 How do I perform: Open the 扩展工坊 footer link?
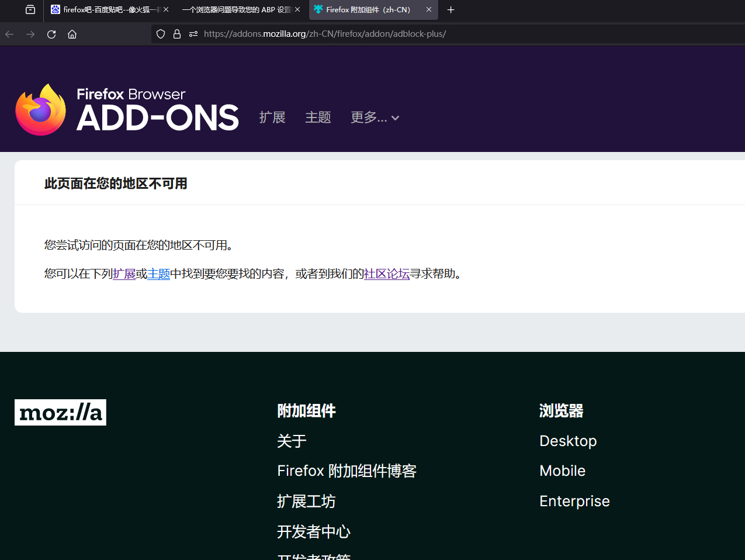tap(306, 502)
